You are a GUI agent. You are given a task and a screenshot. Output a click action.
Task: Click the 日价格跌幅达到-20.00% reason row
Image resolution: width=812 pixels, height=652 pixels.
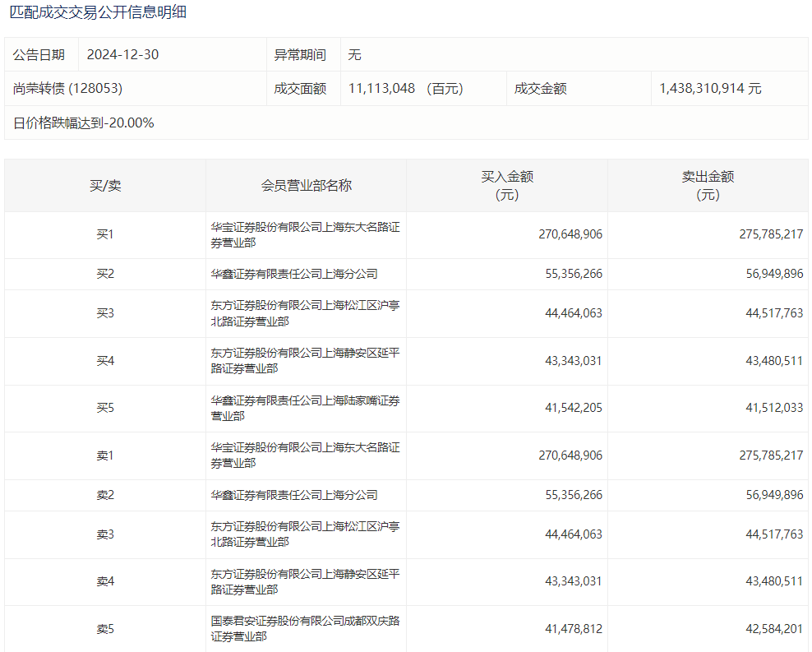[84, 123]
